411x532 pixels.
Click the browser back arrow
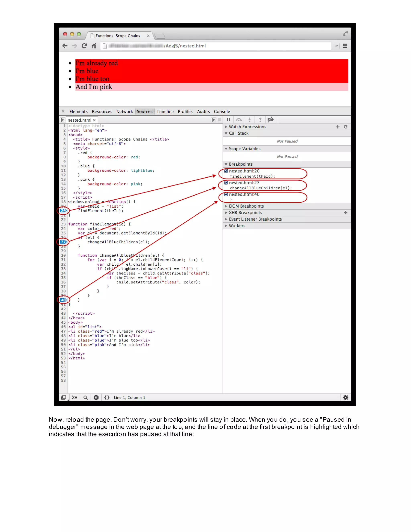click(65, 46)
